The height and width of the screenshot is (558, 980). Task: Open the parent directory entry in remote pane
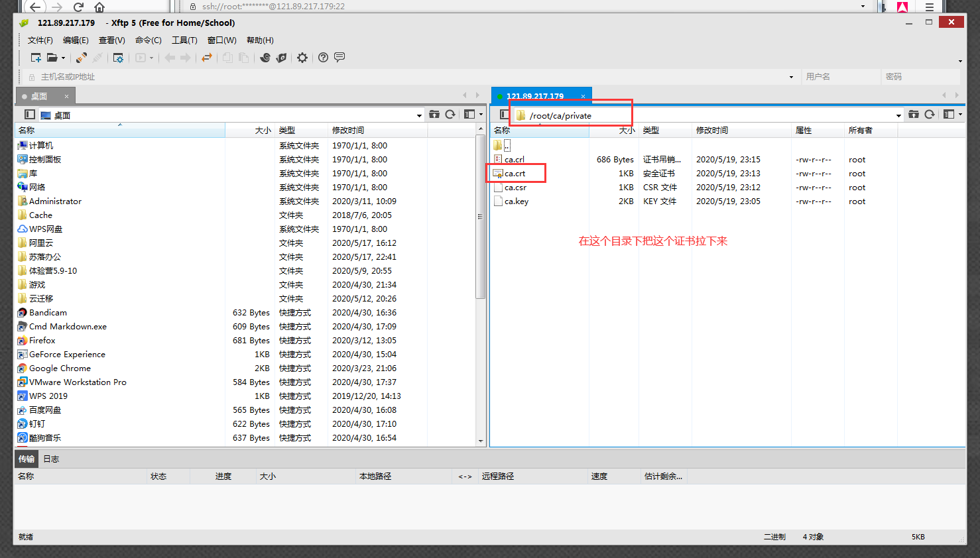pyautogui.click(x=508, y=145)
